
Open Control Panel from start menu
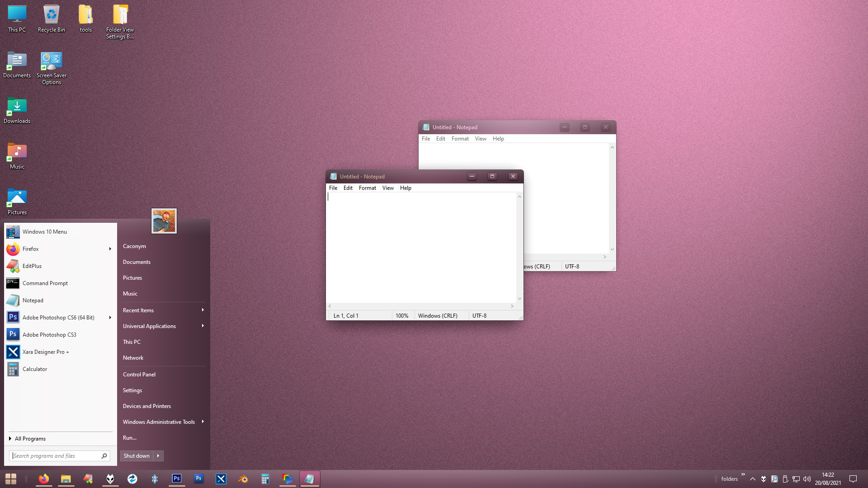139,375
